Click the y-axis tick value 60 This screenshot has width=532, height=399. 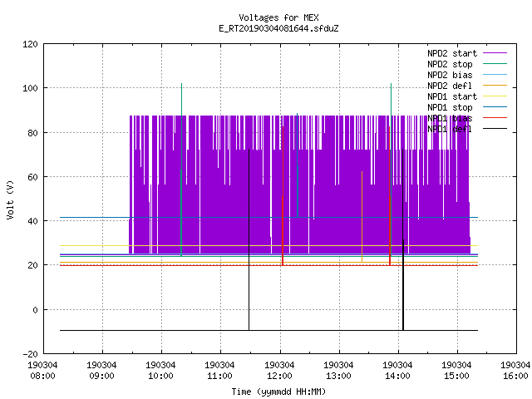pos(32,177)
